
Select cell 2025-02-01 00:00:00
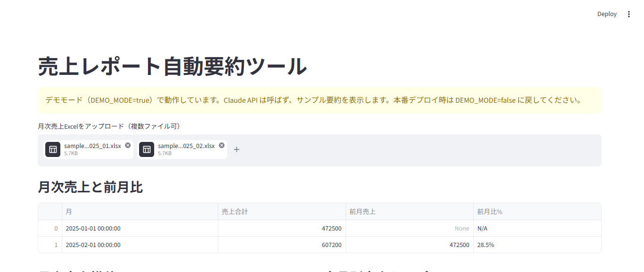[140, 245]
